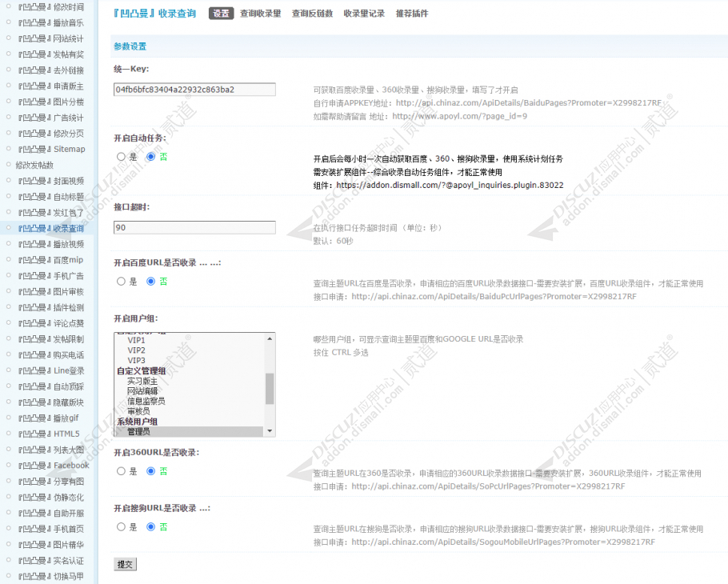Select 是 for 开启自动任务
The image size is (728, 584).
pyautogui.click(x=121, y=157)
